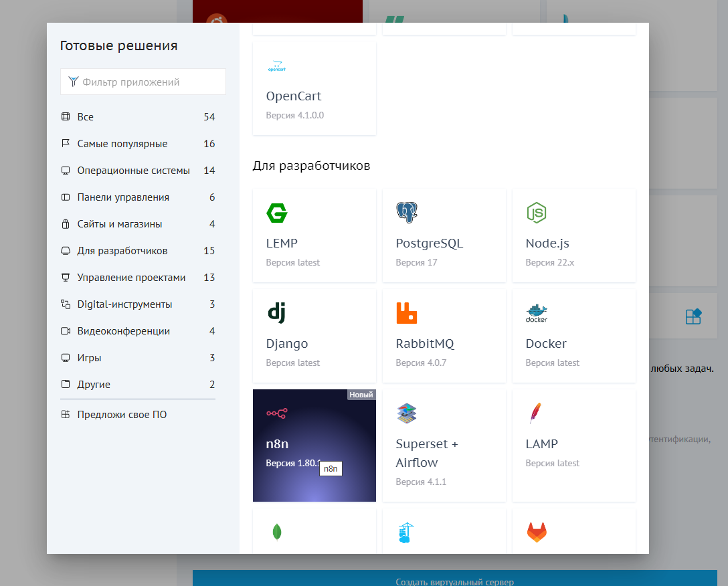728x586 pixels.
Task: Click the GitLab fox logo
Action: pos(537,532)
